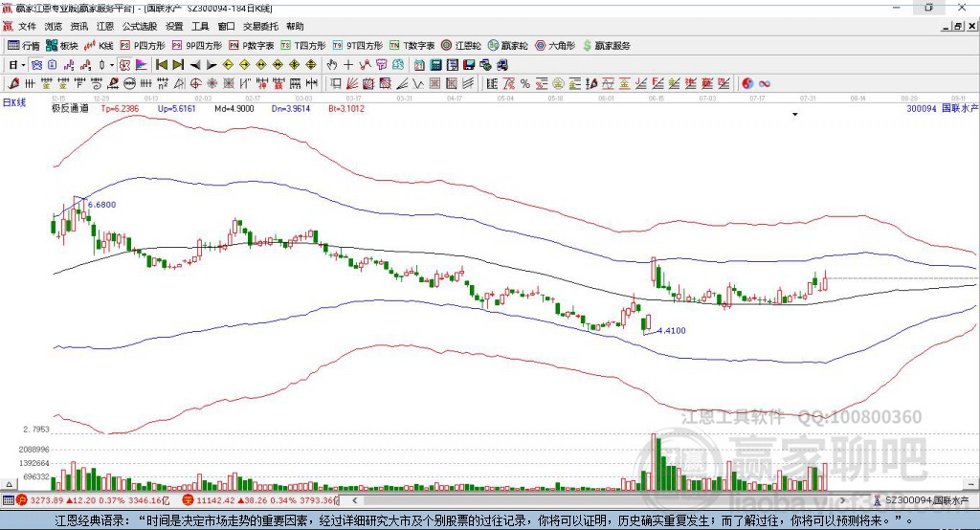Select the crosshair plus cursor tool
Viewport: 980px width, 530px height.
tap(348, 65)
